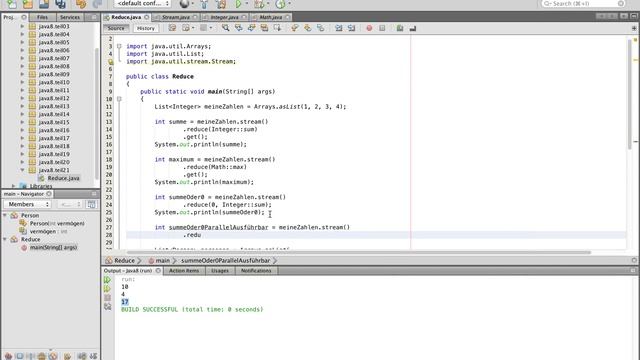
Task: Click the New Project toolbar icon
Action: tap(27, 4)
